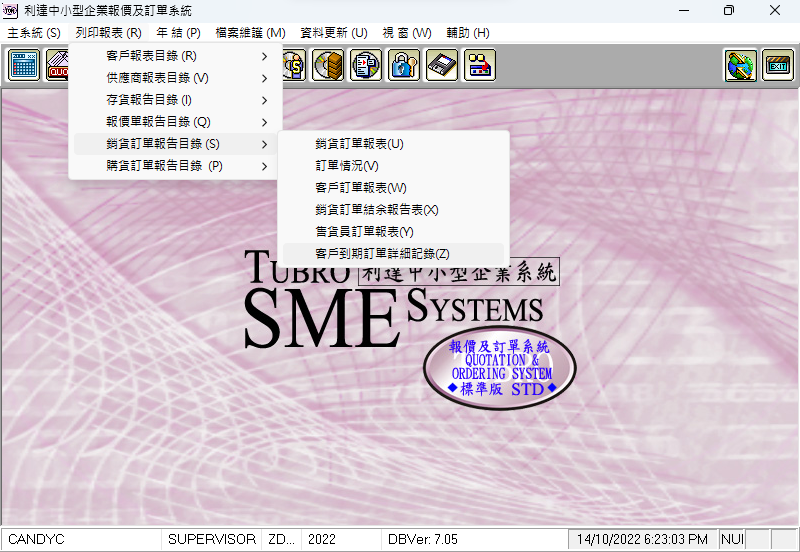
Task: Click arrow beside 客戶報表目錄 (R)
Action: tap(264, 56)
